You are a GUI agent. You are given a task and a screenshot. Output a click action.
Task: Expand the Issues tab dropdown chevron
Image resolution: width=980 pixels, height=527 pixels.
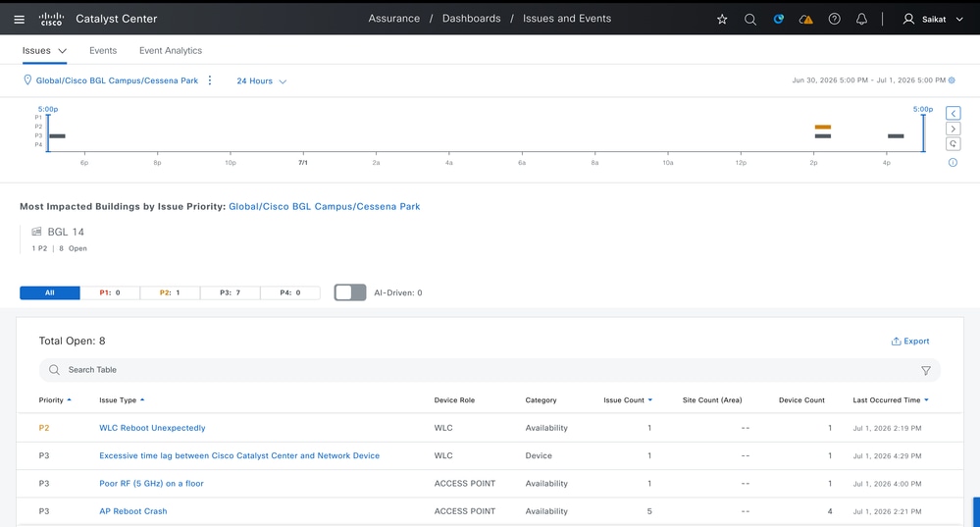click(x=62, y=51)
